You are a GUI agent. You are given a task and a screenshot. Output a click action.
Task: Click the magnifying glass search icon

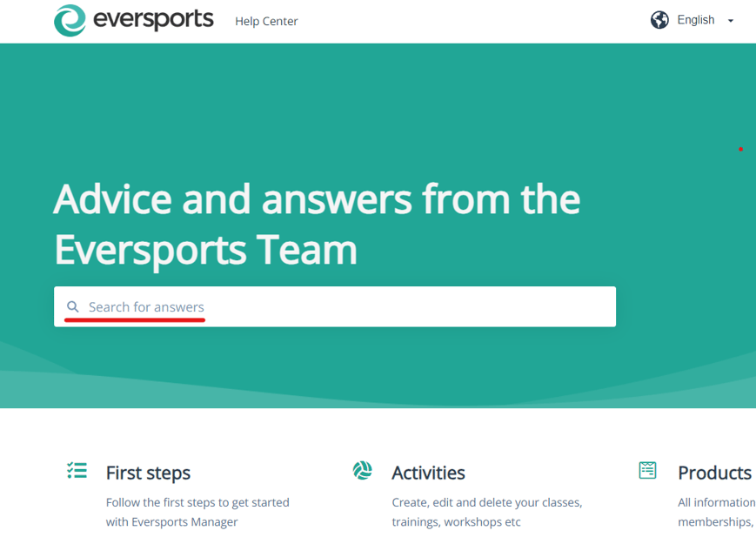point(74,306)
